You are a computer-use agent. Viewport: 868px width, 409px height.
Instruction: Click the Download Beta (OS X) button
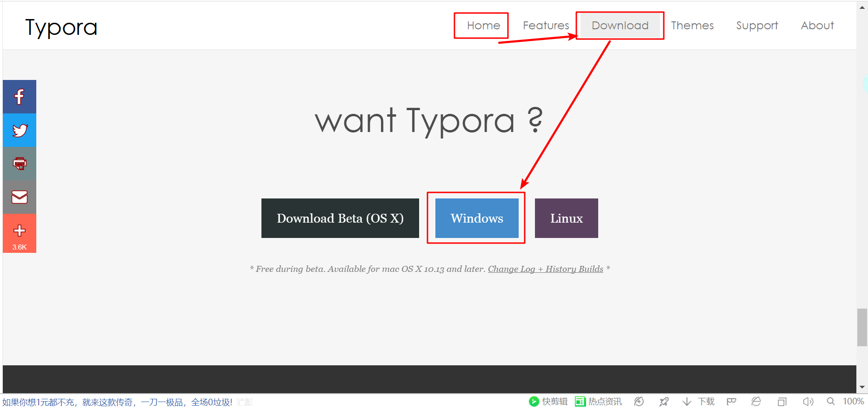pyautogui.click(x=340, y=218)
